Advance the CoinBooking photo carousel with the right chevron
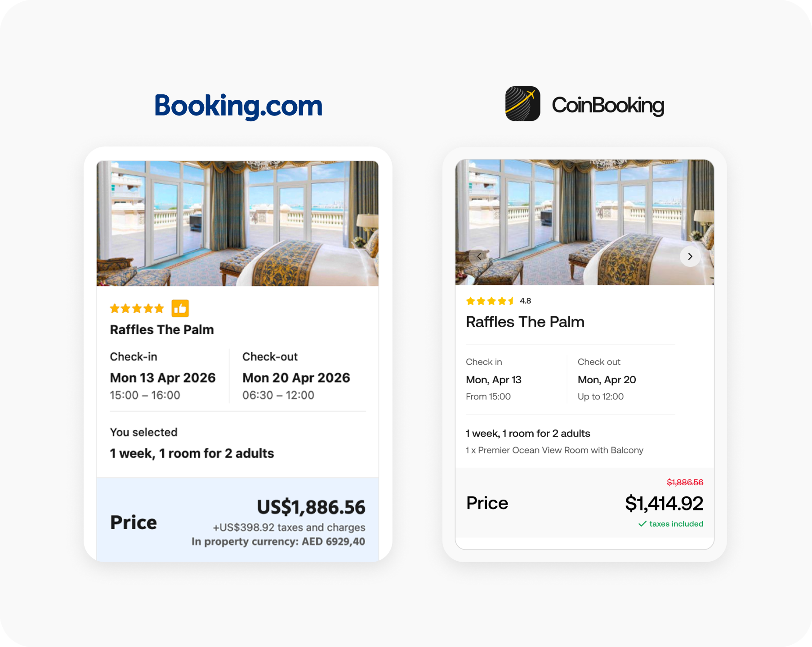Screen dimensions: 812x647 tap(690, 257)
